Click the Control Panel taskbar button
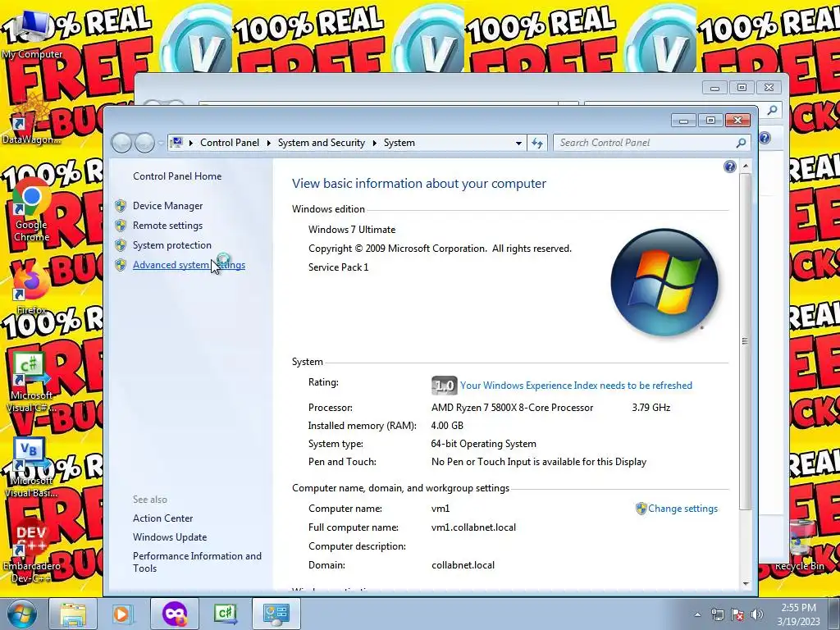This screenshot has width=840, height=630. click(x=276, y=614)
